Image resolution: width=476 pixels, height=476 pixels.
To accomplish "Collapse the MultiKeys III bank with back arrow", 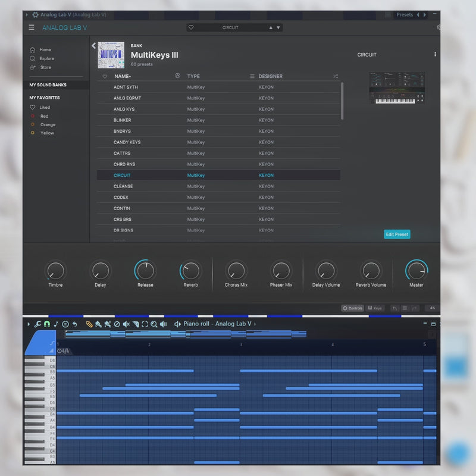I will tap(93, 45).
